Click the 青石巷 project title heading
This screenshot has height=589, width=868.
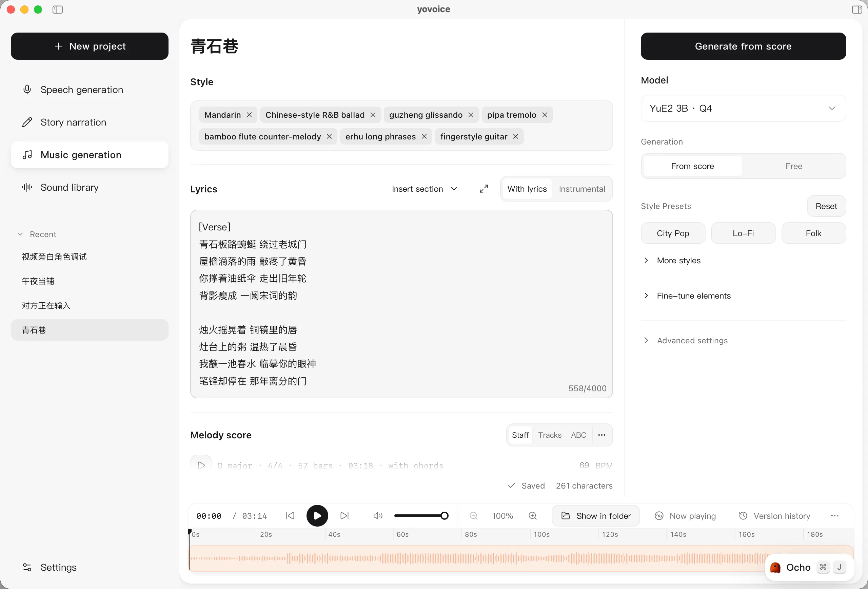click(214, 46)
